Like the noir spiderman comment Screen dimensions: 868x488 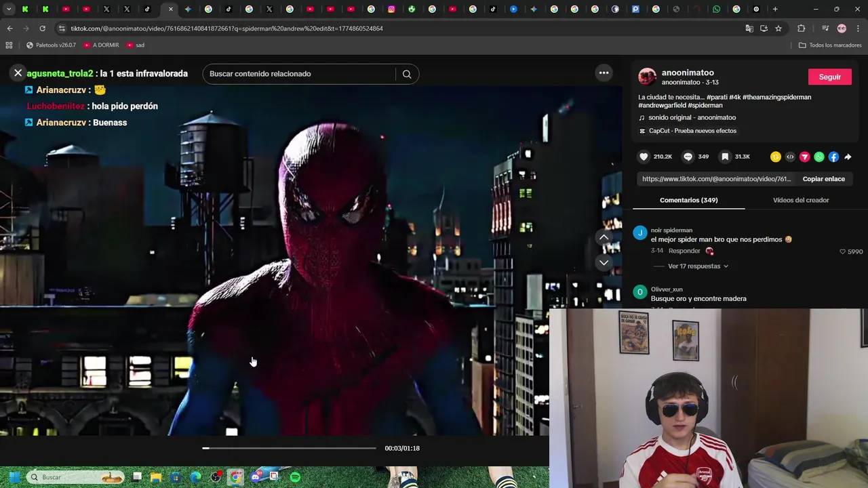843,251
